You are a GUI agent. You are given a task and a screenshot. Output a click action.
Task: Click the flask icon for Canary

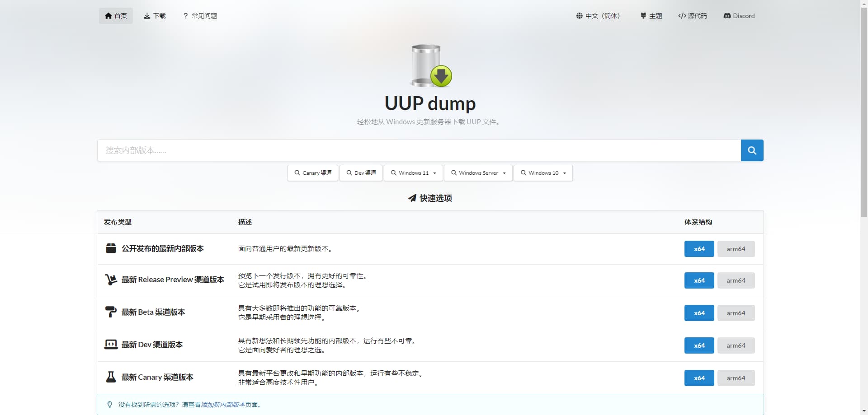[x=111, y=377]
